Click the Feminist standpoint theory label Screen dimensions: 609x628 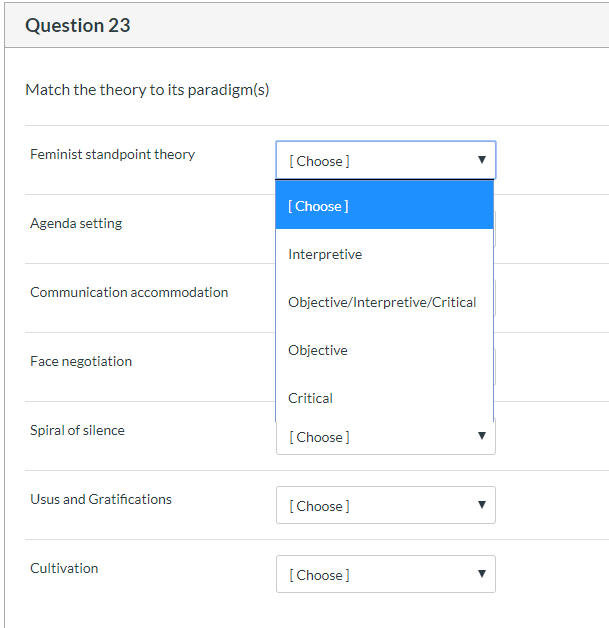(x=113, y=154)
